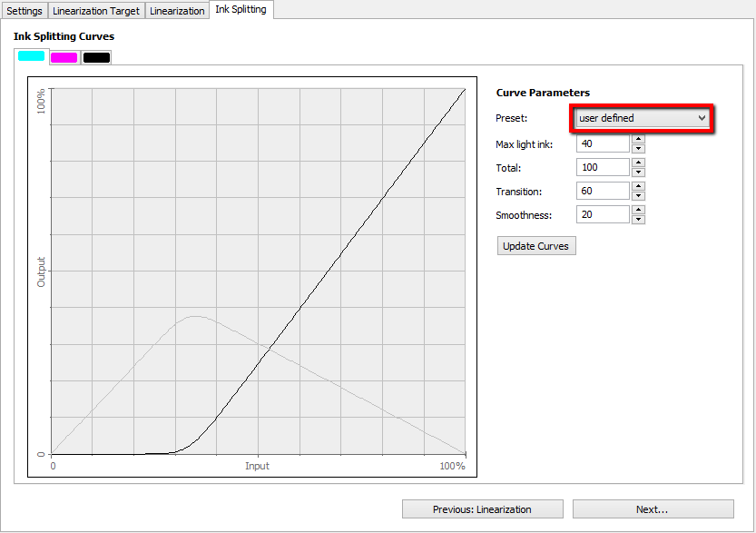The height and width of the screenshot is (533, 756).
Task: Focus the Smoothness input field
Action: [x=603, y=214]
